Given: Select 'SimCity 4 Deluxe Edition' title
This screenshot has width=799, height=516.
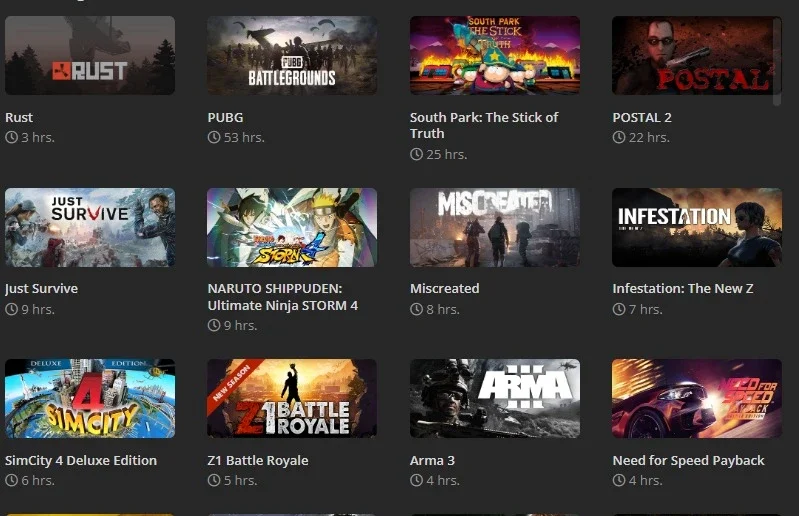Looking at the screenshot, I should tap(81, 460).
